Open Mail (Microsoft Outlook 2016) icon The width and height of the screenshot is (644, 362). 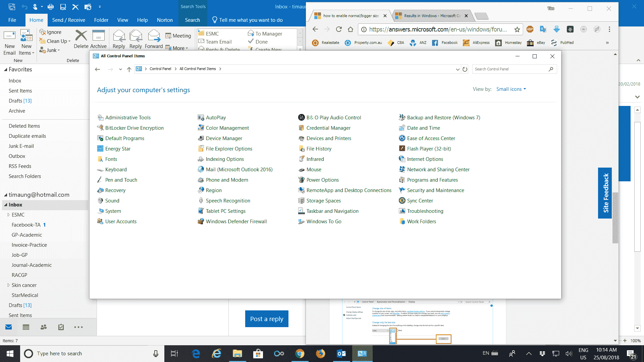click(201, 170)
